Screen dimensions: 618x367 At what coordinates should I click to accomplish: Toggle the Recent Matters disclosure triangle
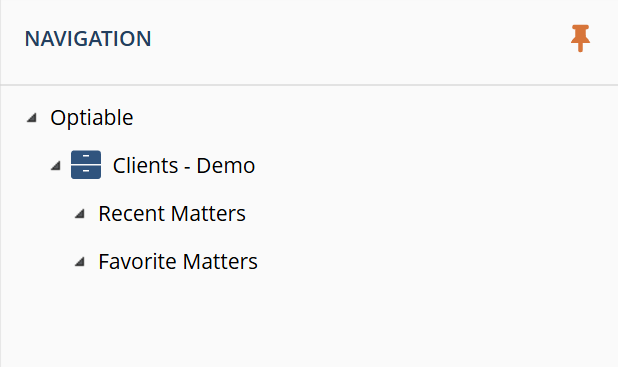click(80, 214)
